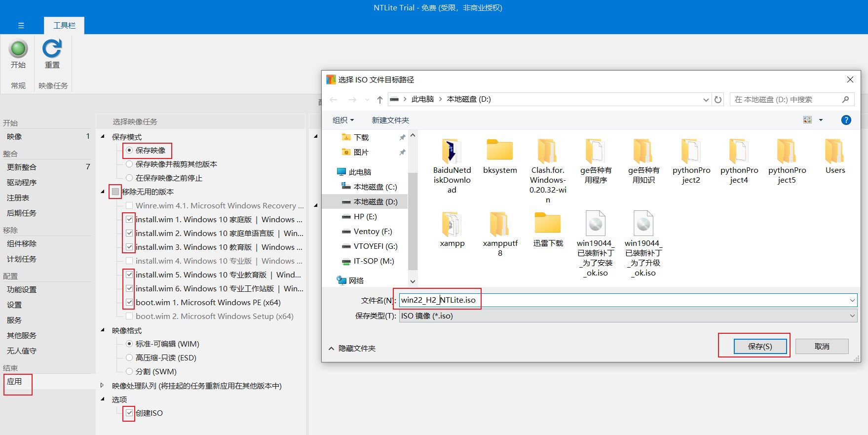Viewport: 868px width, 435px height.
Task: Click the change view layout icon
Action: click(x=808, y=120)
